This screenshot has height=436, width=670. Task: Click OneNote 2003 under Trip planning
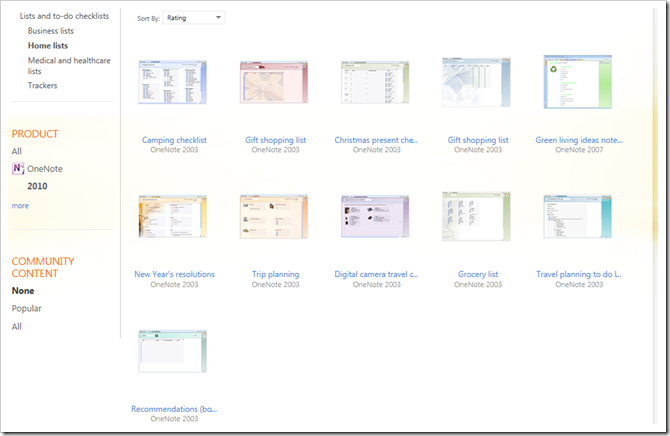pyautogui.click(x=276, y=284)
